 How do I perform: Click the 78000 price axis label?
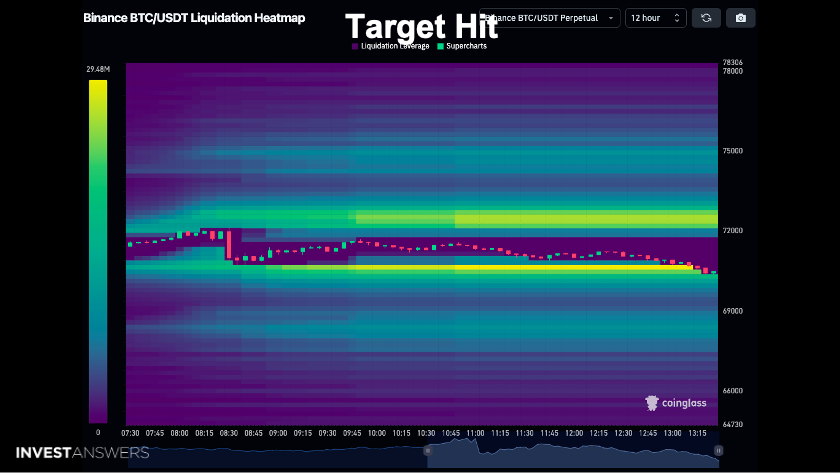[x=732, y=71]
